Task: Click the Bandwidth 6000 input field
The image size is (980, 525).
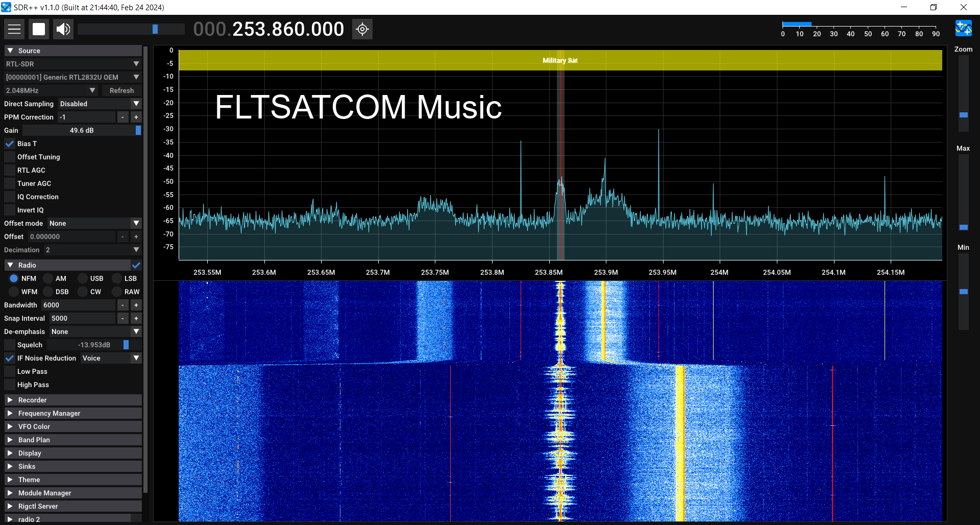Action: [78, 305]
